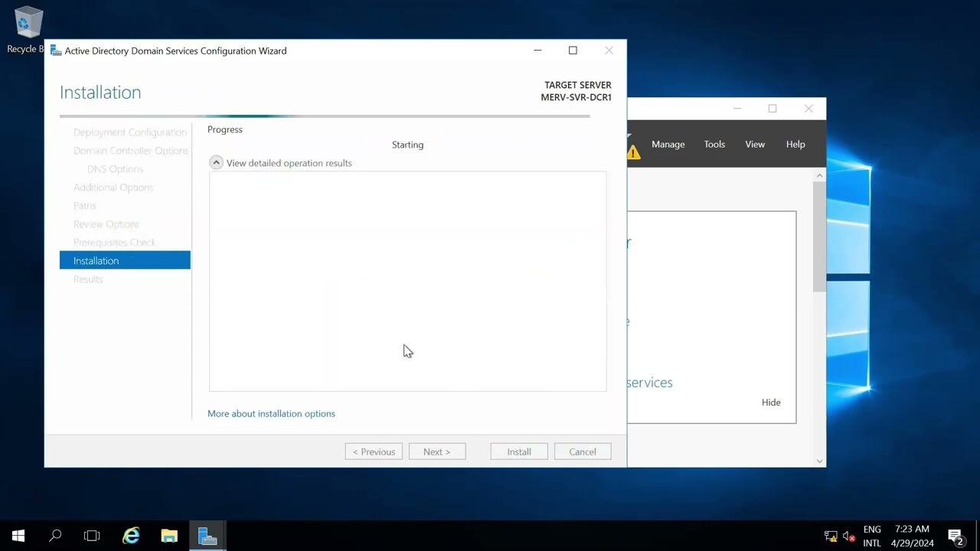
Task: Click the network status tray icon
Action: [x=831, y=536]
